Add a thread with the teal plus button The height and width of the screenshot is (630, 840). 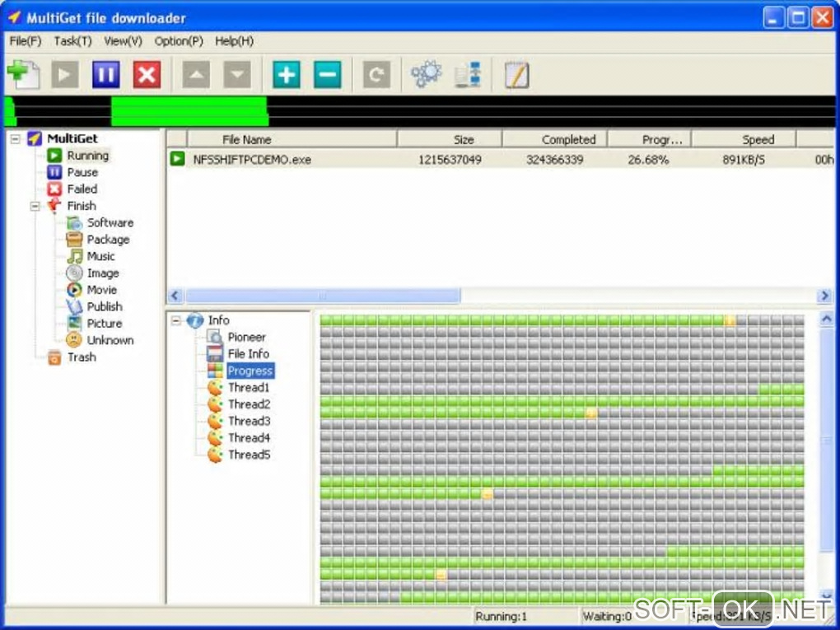pyautogui.click(x=287, y=74)
